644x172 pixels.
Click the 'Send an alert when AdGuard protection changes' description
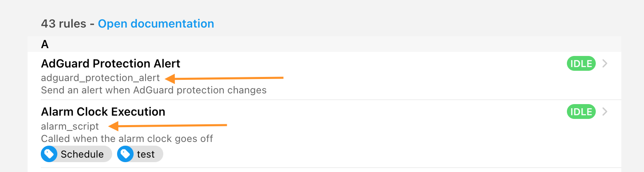(x=154, y=90)
